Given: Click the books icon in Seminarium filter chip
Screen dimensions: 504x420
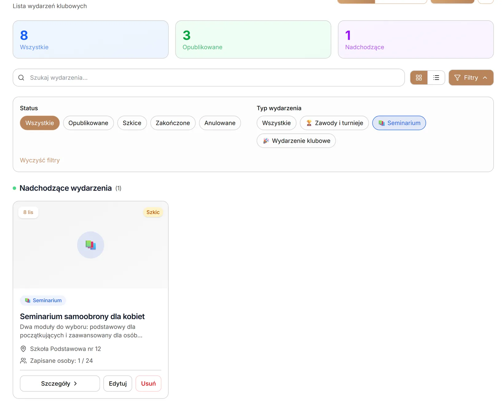Looking at the screenshot, I should pos(382,123).
